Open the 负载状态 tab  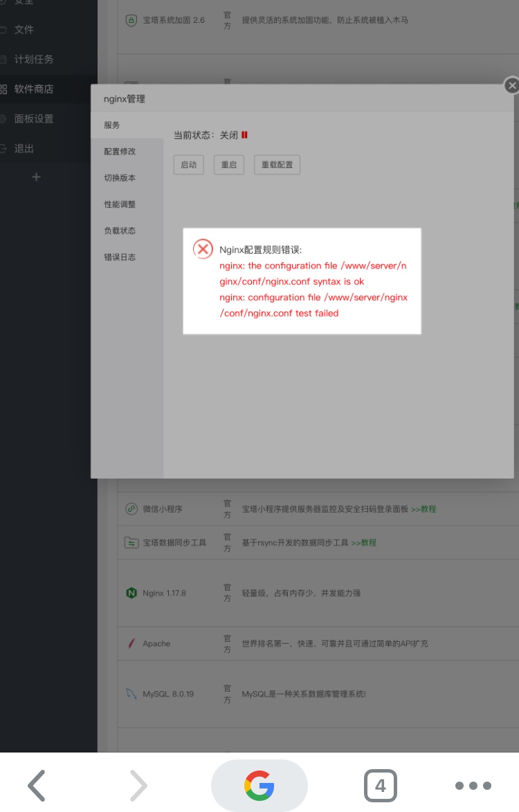pyautogui.click(x=127, y=230)
